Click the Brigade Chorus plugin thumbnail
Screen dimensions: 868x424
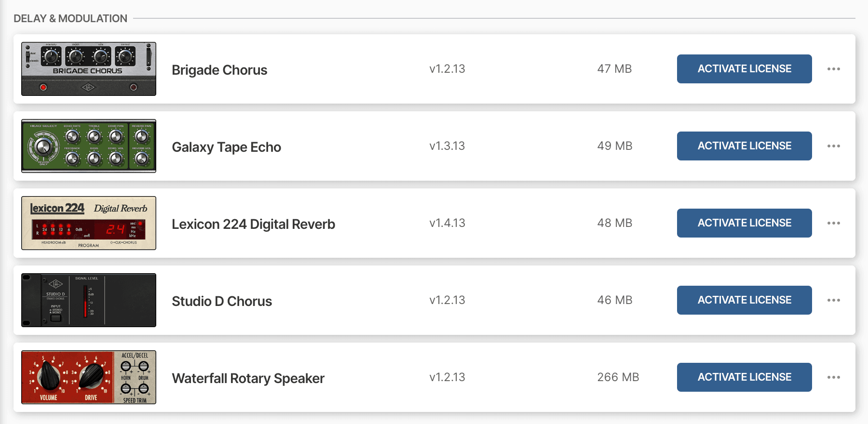click(x=89, y=69)
